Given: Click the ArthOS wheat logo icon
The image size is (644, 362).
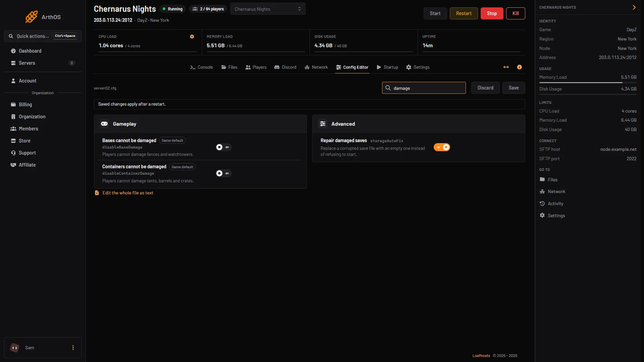Looking at the screenshot, I should point(32,17).
